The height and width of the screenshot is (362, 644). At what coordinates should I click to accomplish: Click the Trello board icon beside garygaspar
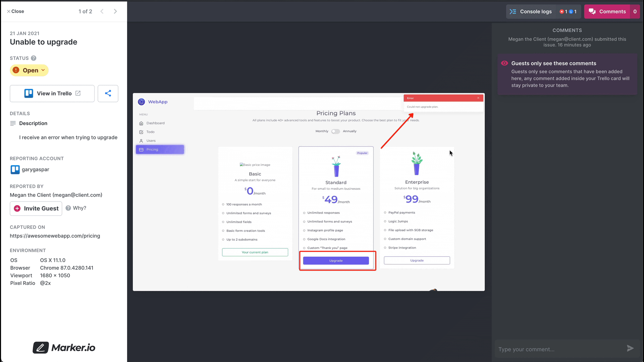pos(15,170)
